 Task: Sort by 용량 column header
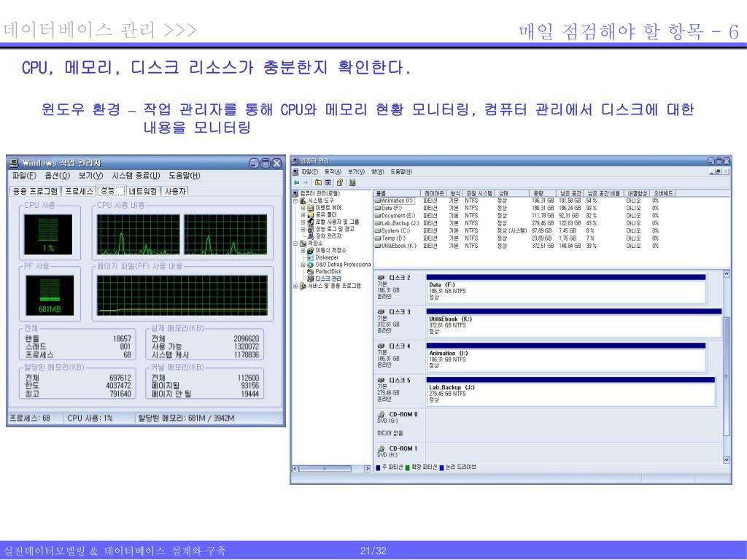[543, 193]
